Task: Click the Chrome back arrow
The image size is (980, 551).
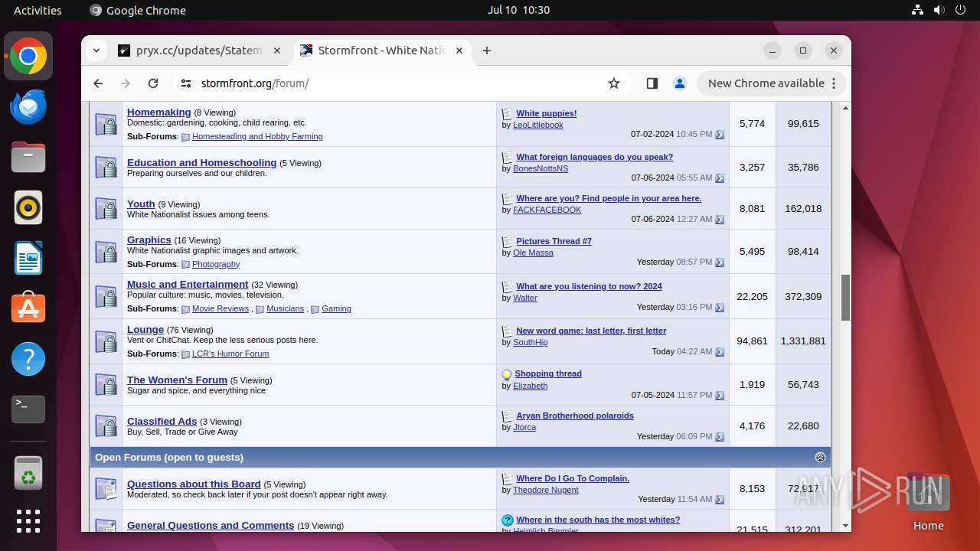Action: pos(98,83)
